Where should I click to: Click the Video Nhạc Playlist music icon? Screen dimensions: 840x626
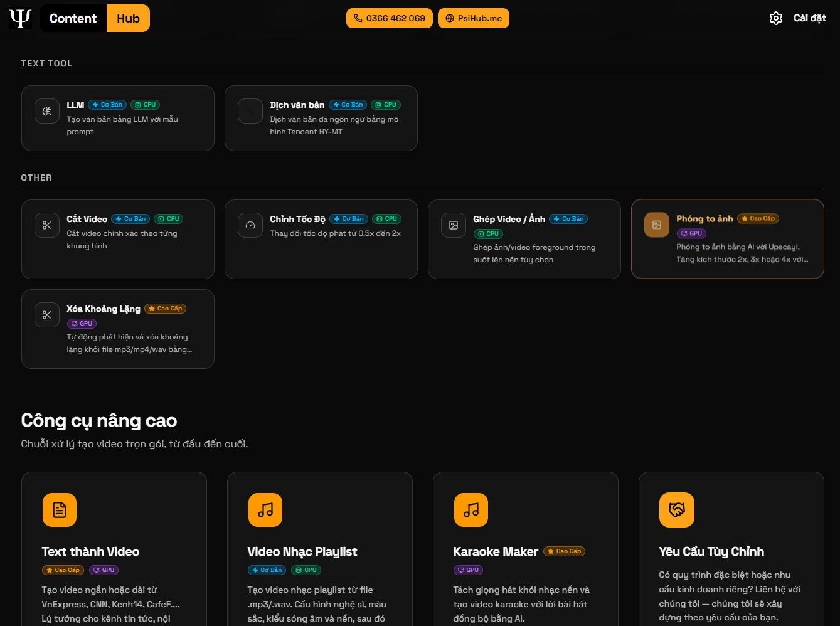pos(265,510)
